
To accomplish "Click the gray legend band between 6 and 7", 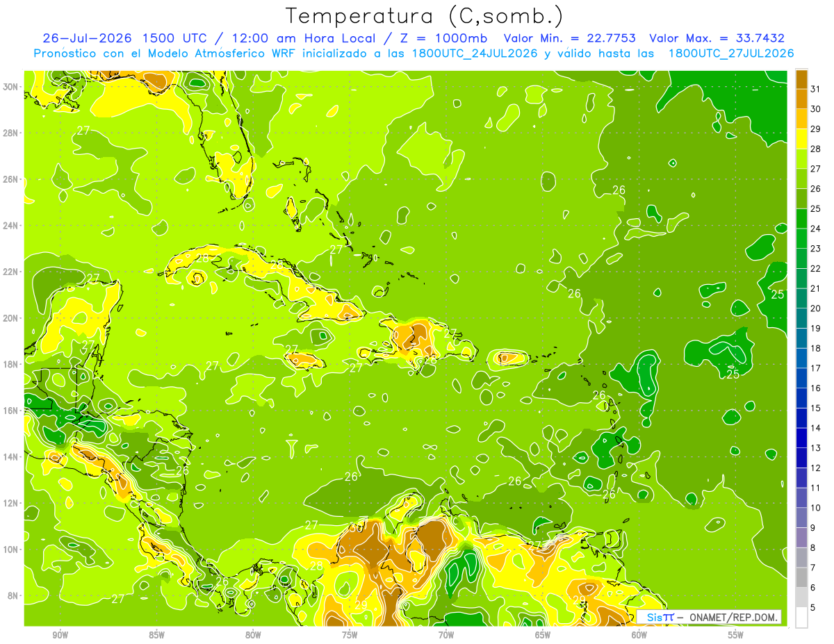I will pyautogui.click(x=801, y=577).
